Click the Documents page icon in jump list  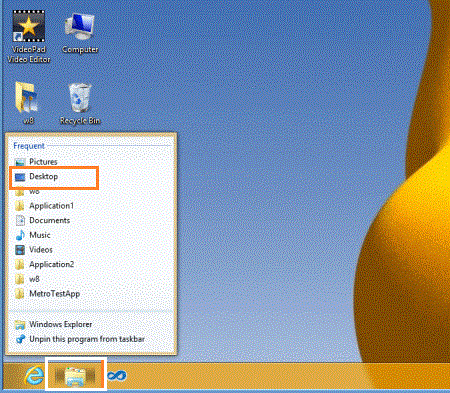(x=20, y=220)
